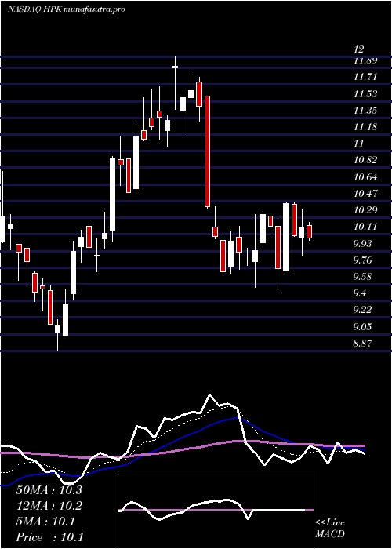The width and height of the screenshot is (392, 549).
Task: Click the price label 11.71
Action: [365, 76]
